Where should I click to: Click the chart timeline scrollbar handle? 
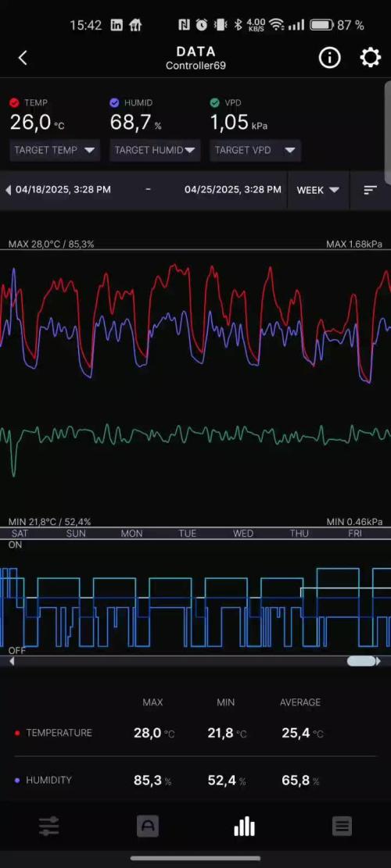pyautogui.click(x=361, y=661)
